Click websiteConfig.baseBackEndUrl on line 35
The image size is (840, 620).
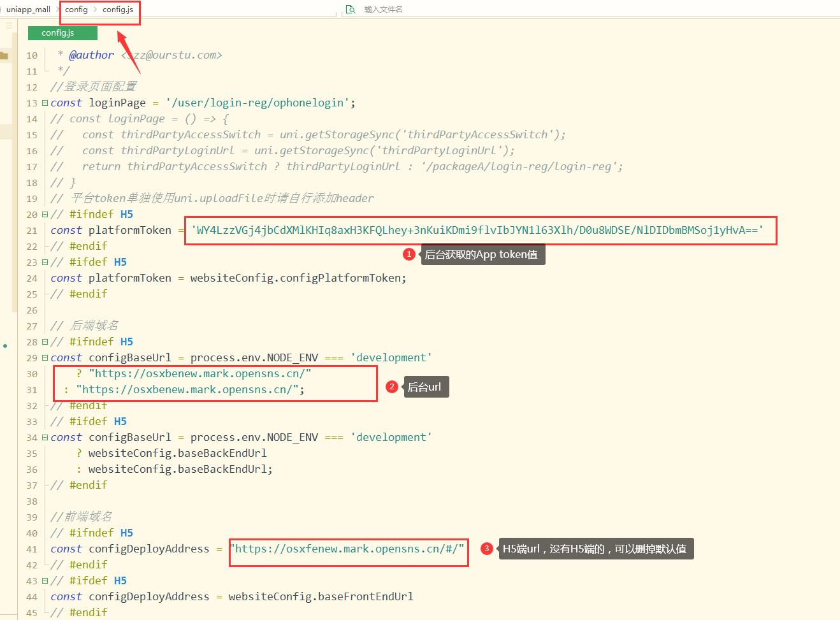pos(178,453)
